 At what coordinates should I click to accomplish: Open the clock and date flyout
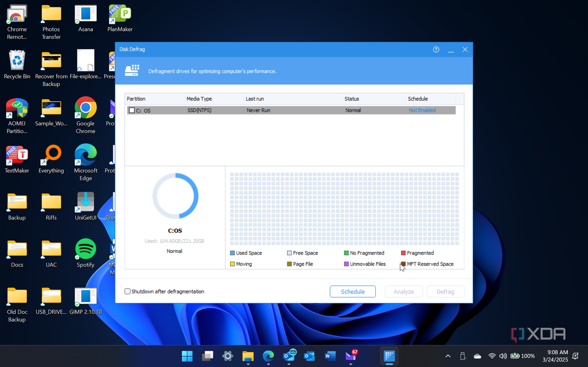[555, 356]
